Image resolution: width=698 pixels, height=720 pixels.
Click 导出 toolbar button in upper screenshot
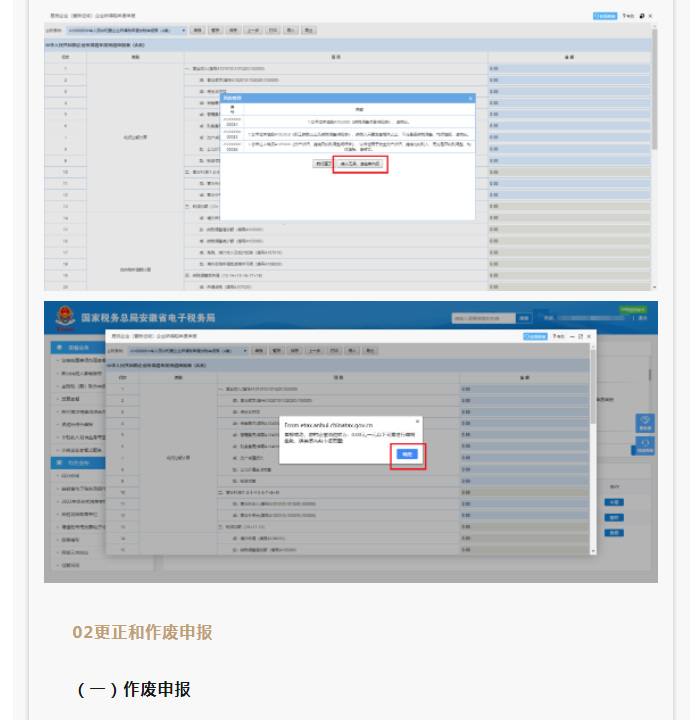pos(309,30)
